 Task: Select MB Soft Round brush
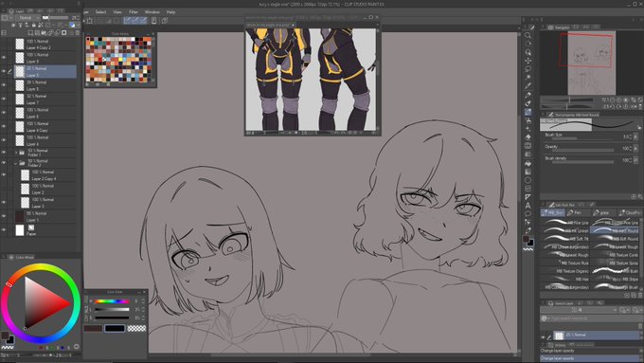(616, 239)
